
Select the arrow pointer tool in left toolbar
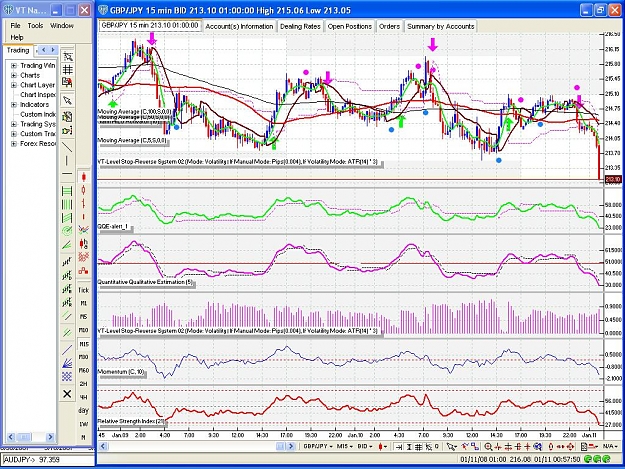pyautogui.click(x=68, y=100)
